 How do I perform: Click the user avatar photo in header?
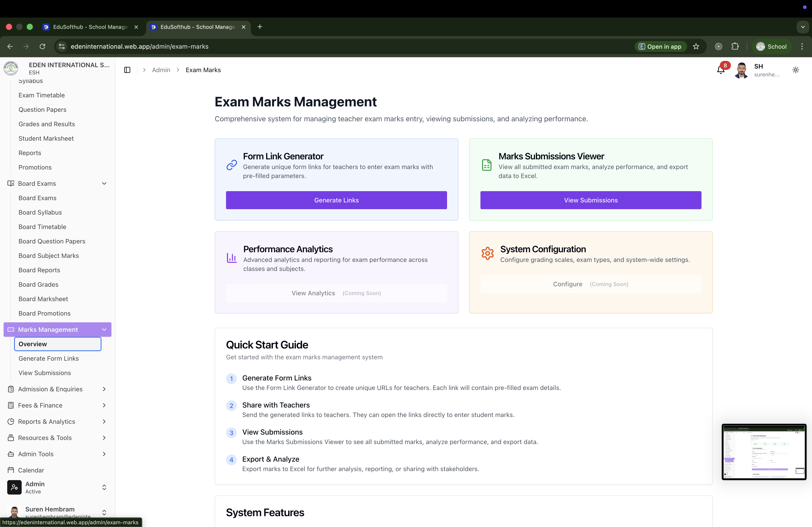coord(741,70)
